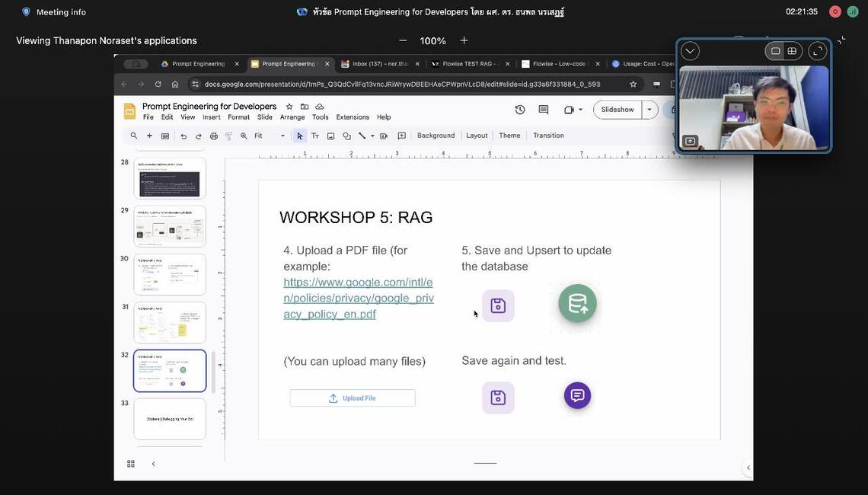Click the Print icon in Slides toolbar
The image size is (868, 495).
[213, 136]
